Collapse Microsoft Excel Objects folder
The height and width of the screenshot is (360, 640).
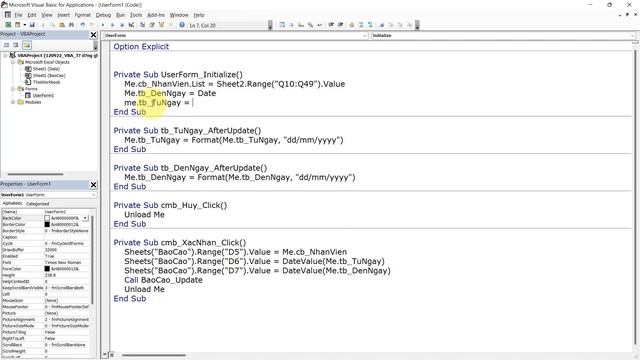point(13,62)
